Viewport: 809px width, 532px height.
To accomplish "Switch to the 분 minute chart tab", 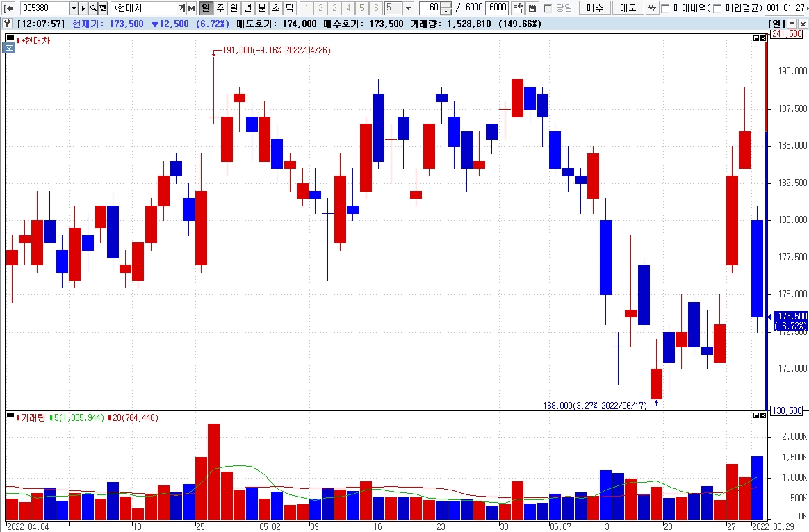I will click(262, 8).
